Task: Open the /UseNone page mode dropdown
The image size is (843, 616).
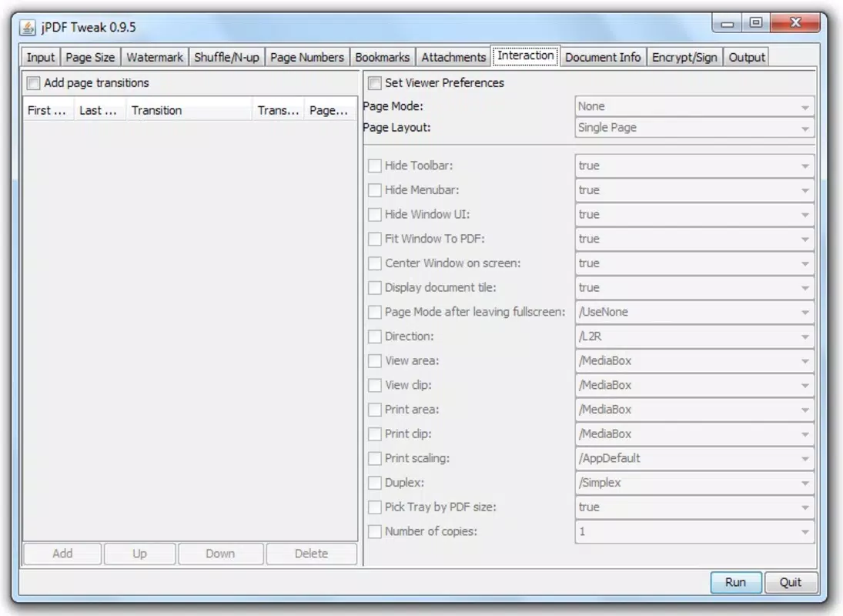Action: coord(694,312)
